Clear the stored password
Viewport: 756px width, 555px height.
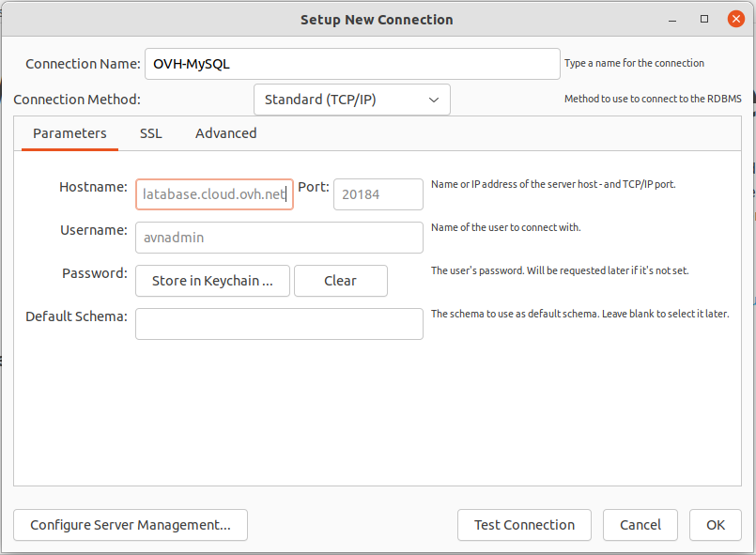340,281
